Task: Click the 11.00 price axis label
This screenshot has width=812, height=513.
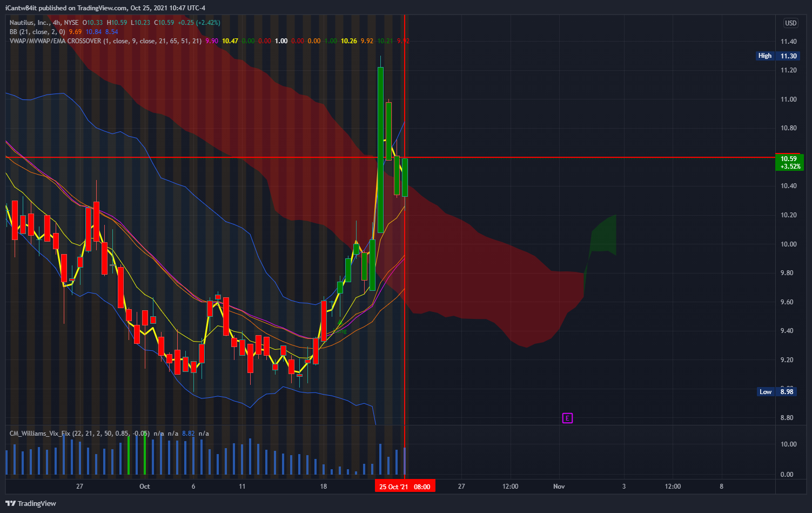Action: pos(788,99)
